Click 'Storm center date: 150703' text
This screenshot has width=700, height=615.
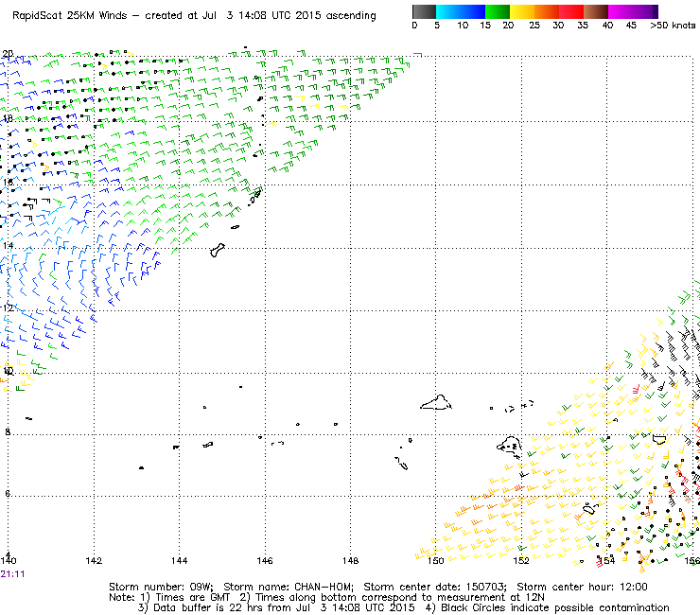(435, 587)
